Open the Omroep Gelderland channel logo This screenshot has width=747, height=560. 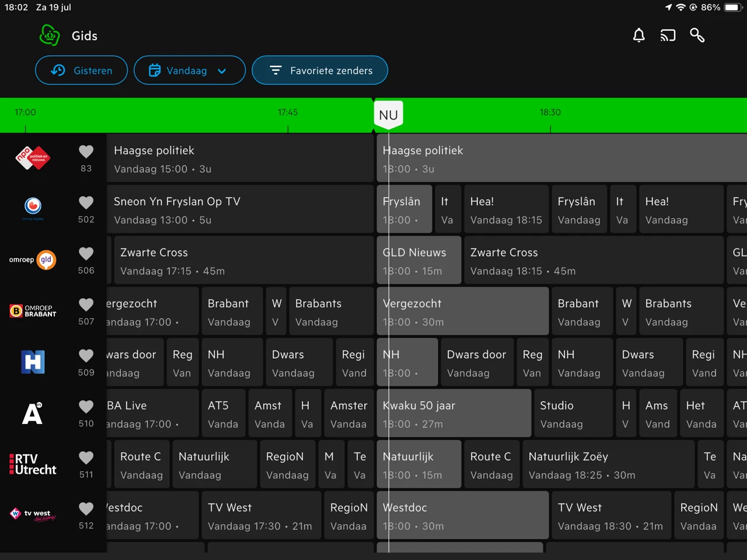click(33, 260)
